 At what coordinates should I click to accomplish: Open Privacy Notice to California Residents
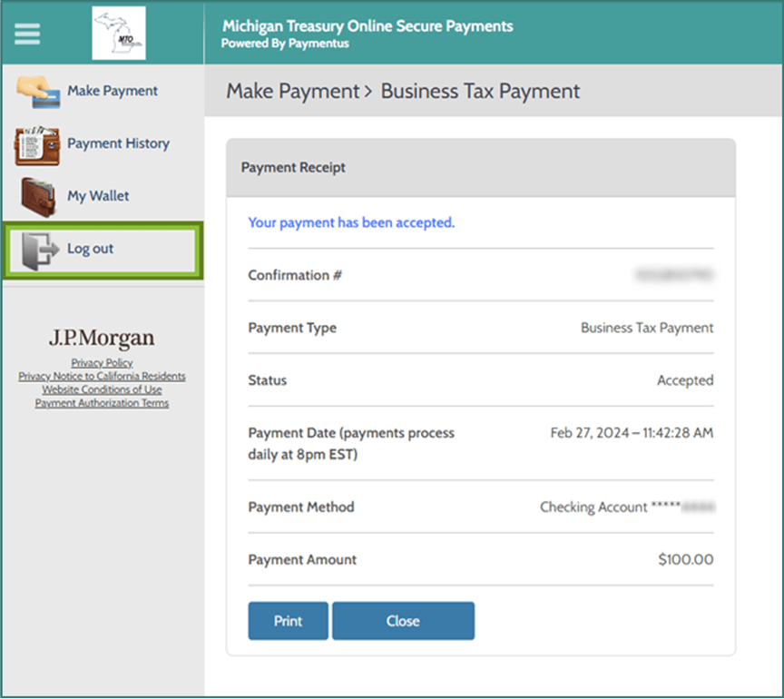[x=102, y=376]
